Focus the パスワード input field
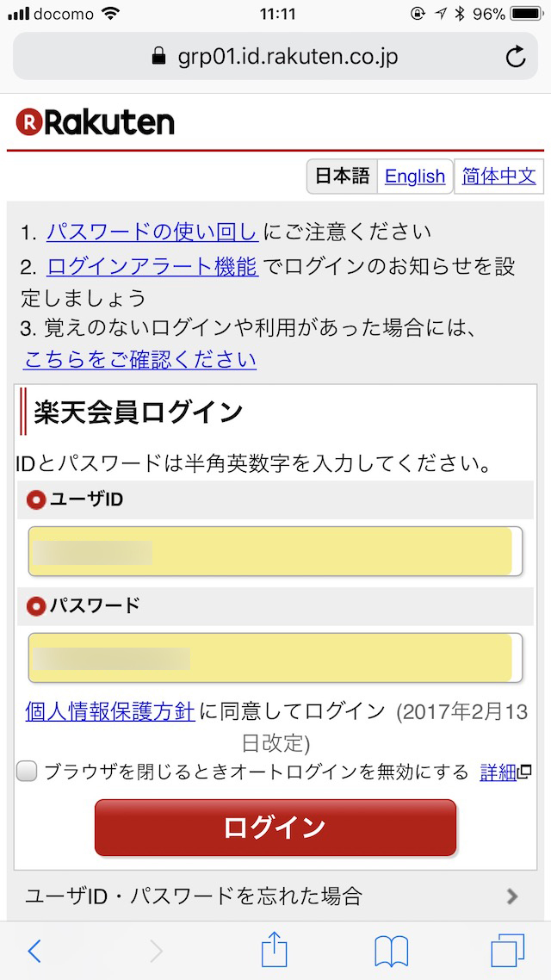This screenshot has width=551, height=980. [275, 658]
